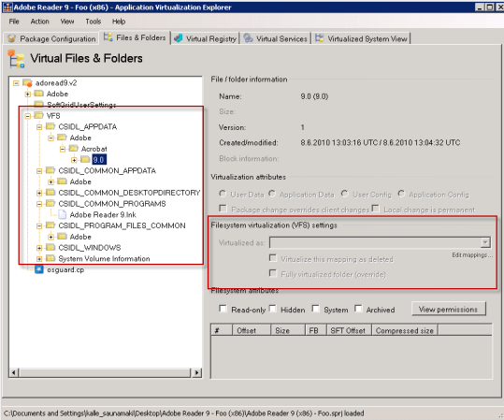Image resolution: width=504 pixels, height=420 pixels.
Task: Toggle the Read-only attribute checkbox
Action: 223,309
